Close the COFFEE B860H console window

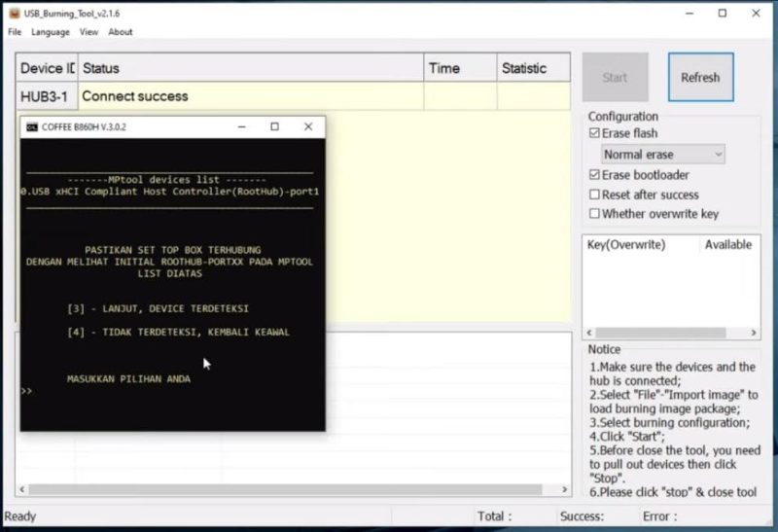pyautogui.click(x=308, y=127)
